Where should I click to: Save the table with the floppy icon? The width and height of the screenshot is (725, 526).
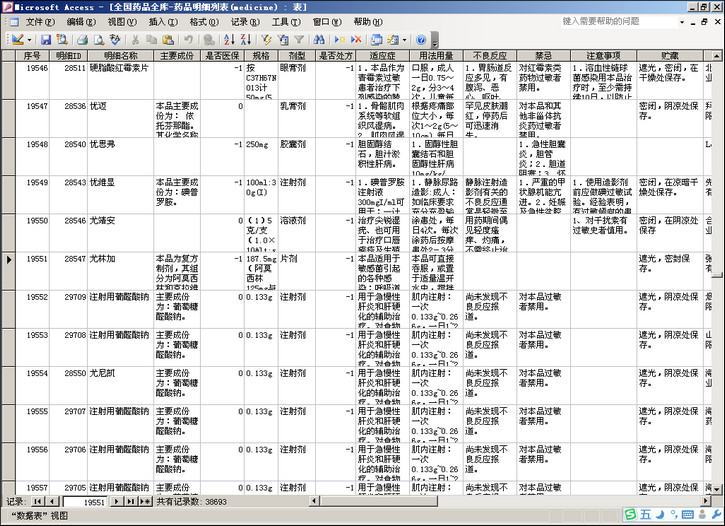coord(46,40)
